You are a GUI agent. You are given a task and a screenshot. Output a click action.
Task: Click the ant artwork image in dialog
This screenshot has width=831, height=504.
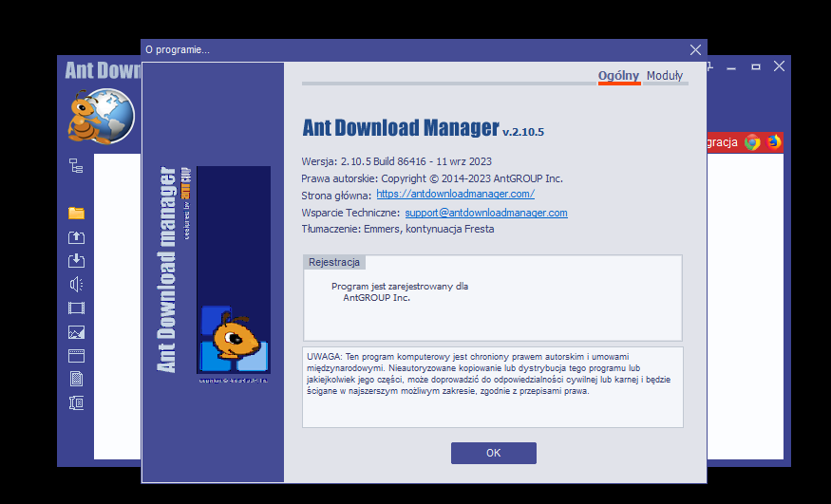(234, 270)
